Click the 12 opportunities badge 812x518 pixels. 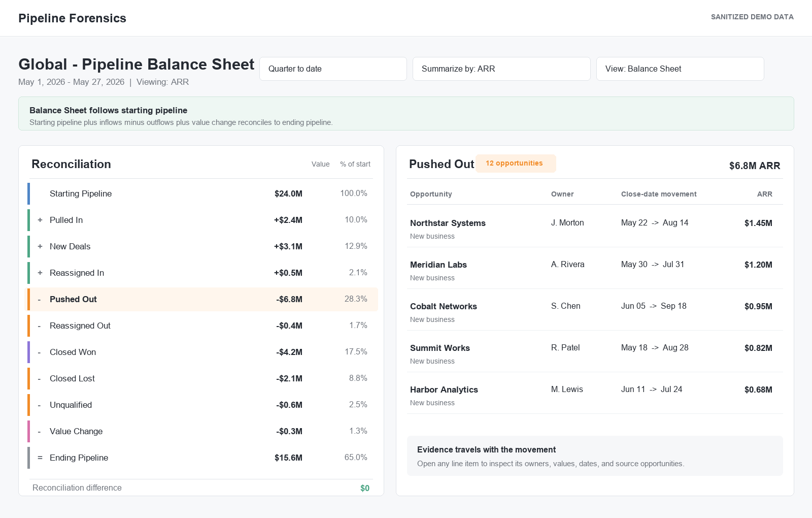pos(516,164)
